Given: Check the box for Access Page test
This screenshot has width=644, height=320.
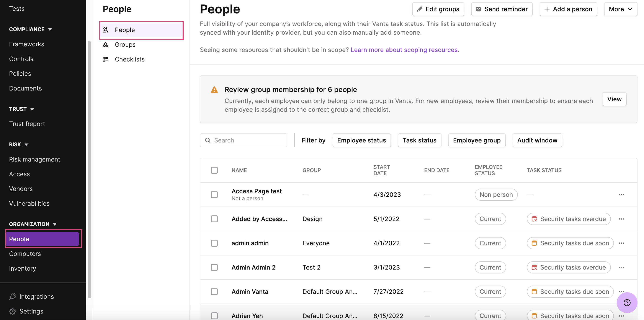Looking at the screenshot, I should coord(214,195).
